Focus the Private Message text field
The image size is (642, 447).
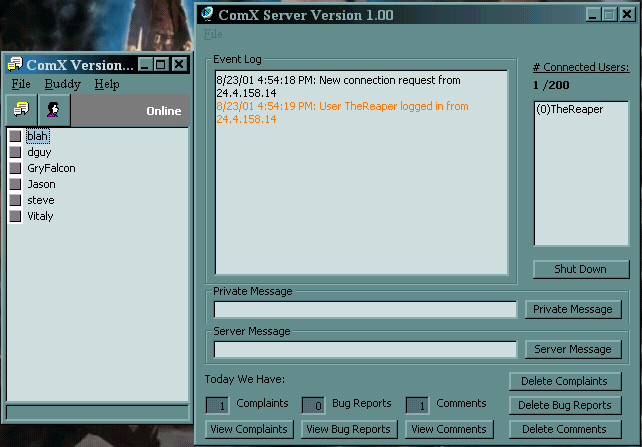point(365,310)
